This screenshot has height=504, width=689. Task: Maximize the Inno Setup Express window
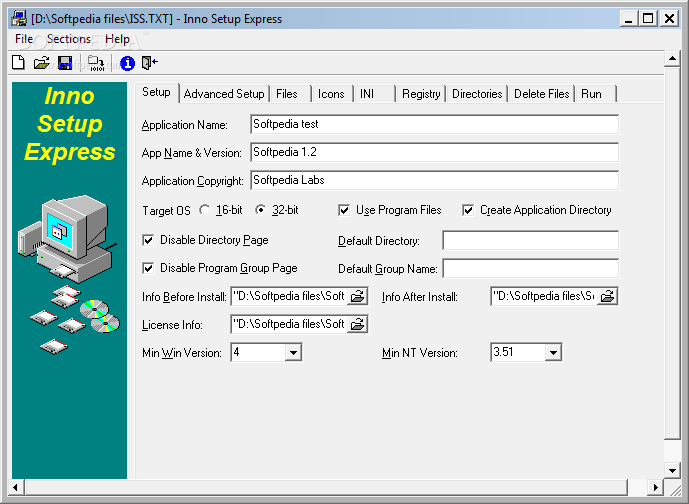click(x=648, y=19)
